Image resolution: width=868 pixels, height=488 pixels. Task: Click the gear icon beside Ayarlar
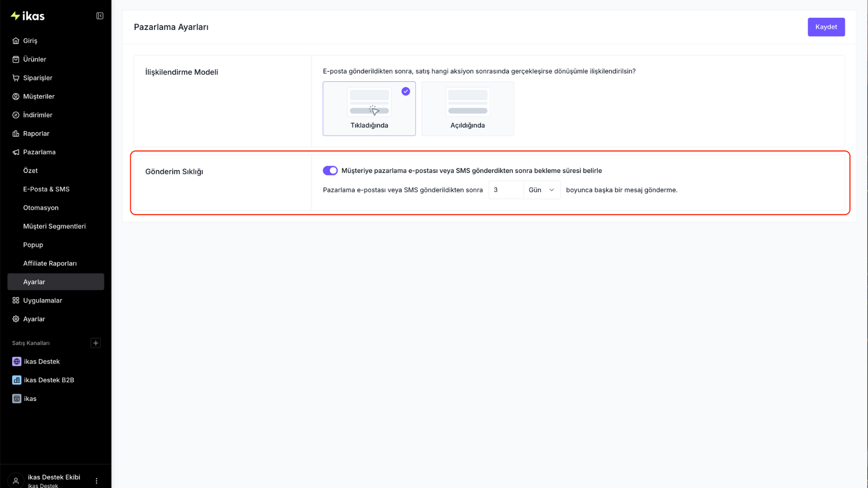(16, 319)
